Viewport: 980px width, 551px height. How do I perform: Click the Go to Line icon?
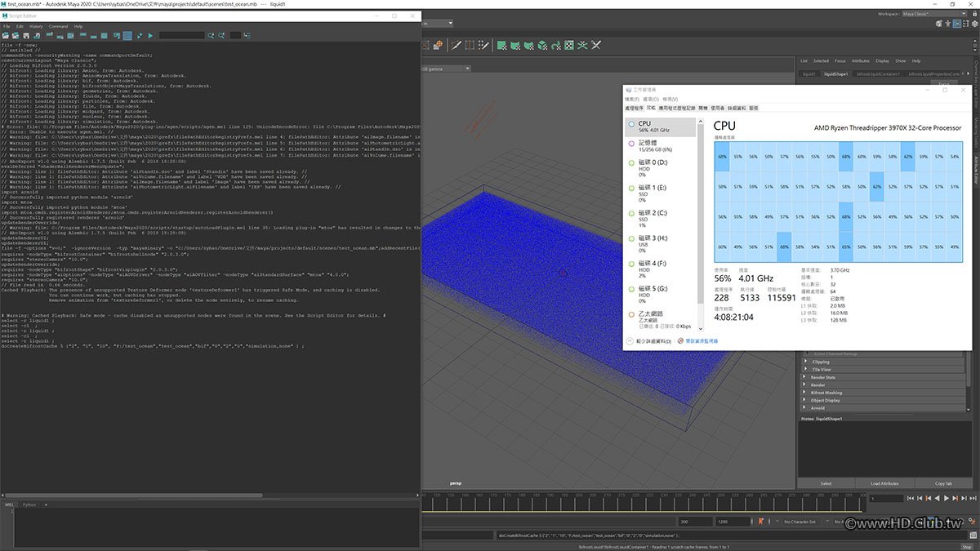pyautogui.click(x=248, y=35)
